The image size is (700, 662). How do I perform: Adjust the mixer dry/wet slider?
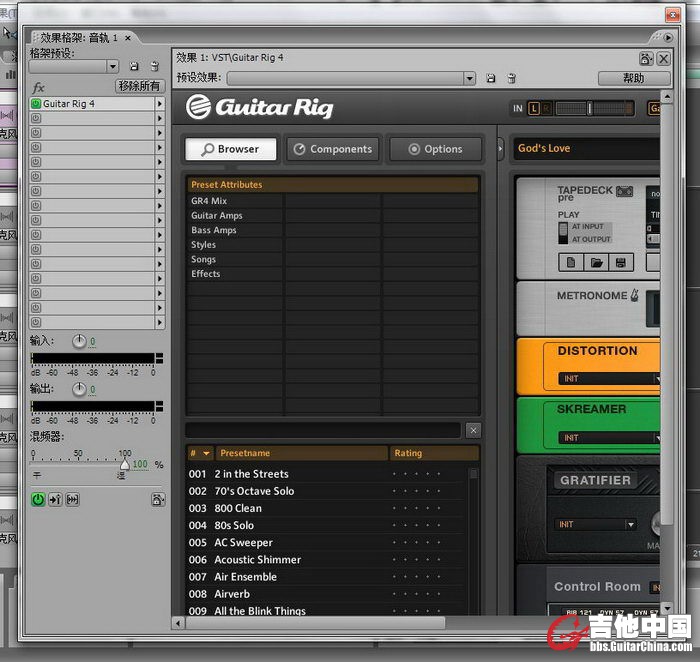coord(125,464)
